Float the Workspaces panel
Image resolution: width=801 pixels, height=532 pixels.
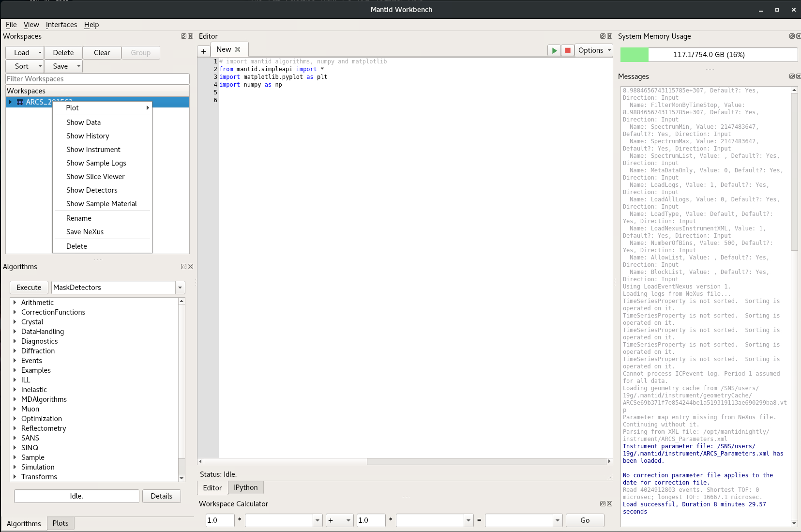coord(183,36)
